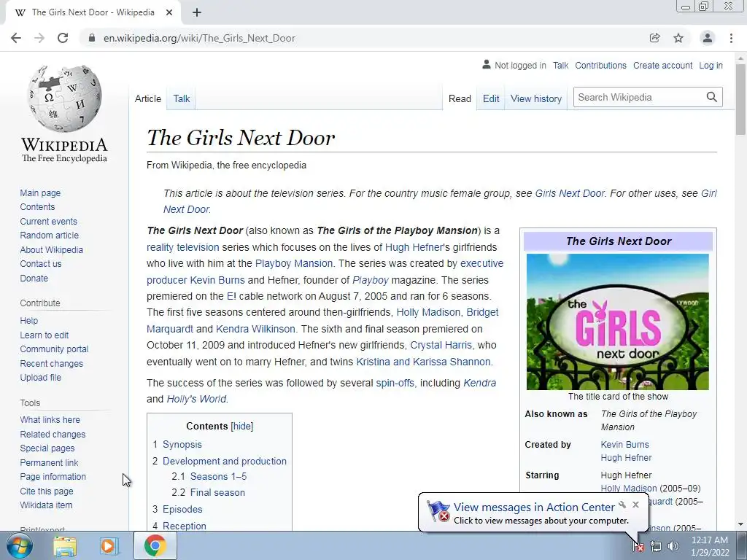This screenshot has height=560, width=747.
Task: Jump to Seasons 1–5 section
Action: pos(218,476)
